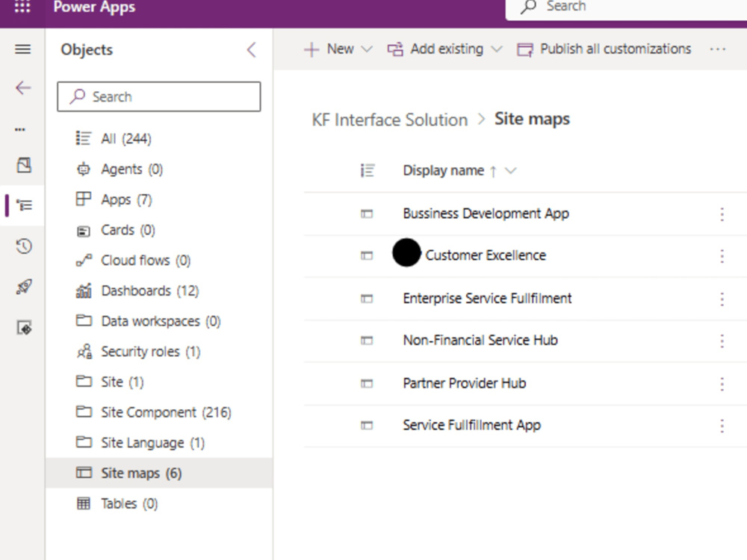Open the solution overview icon in left rail
The height and width of the screenshot is (560, 747).
coord(24,165)
